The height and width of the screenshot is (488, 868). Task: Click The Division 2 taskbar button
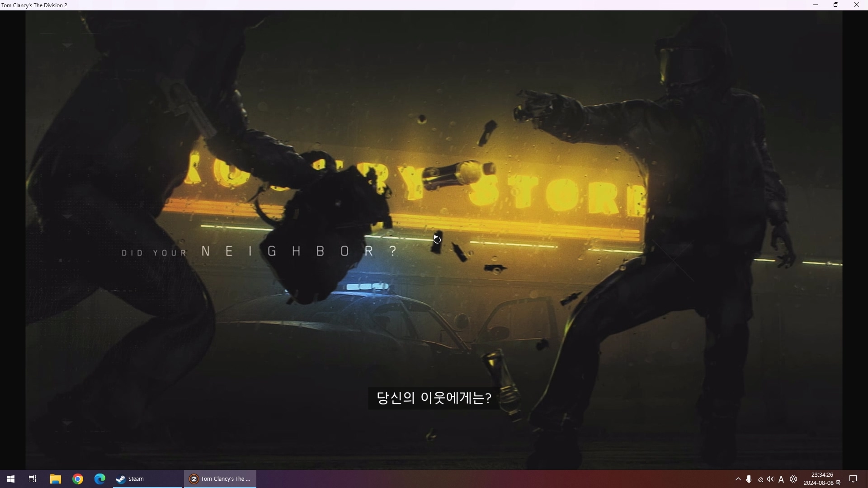(x=220, y=479)
